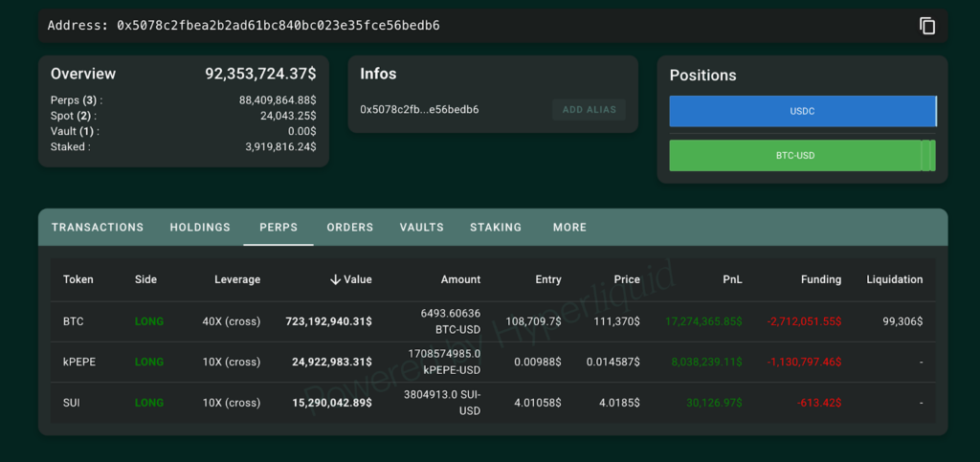Expand the More tab menu
The height and width of the screenshot is (462, 980).
click(570, 228)
